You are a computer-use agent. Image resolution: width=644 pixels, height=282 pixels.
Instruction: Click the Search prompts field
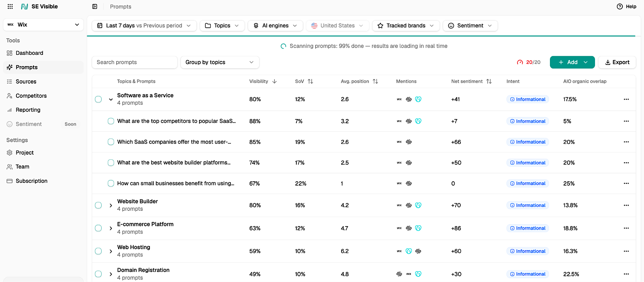click(135, 62)
